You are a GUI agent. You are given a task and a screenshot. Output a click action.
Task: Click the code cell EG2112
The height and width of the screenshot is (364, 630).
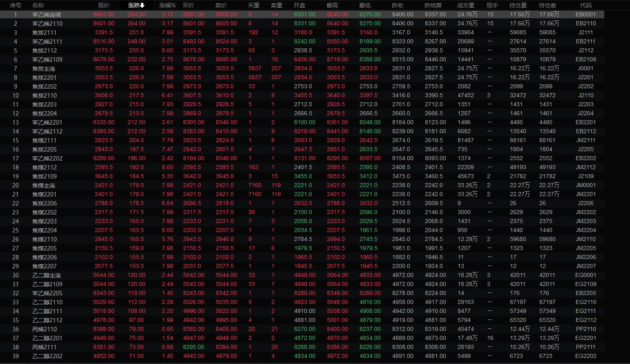[x=586, y=320]
